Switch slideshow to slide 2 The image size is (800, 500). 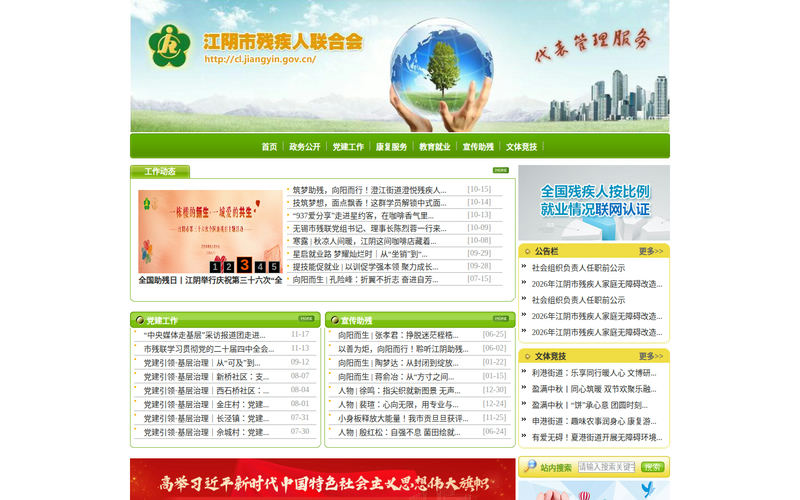(x=229, y=267)
